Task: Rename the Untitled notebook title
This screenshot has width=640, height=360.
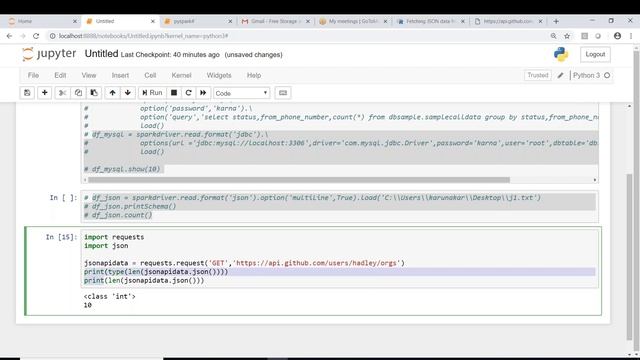Action: click(101, 54)
